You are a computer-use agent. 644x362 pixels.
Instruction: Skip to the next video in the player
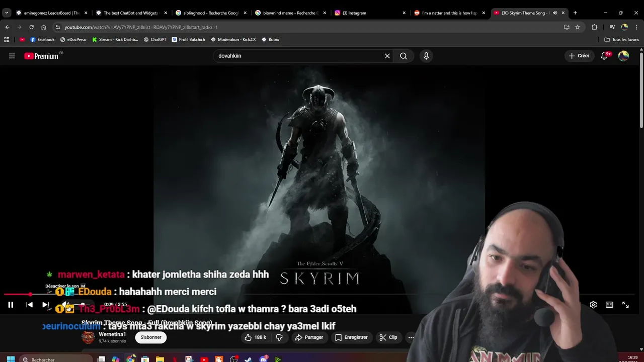click(x=45, y=305)
